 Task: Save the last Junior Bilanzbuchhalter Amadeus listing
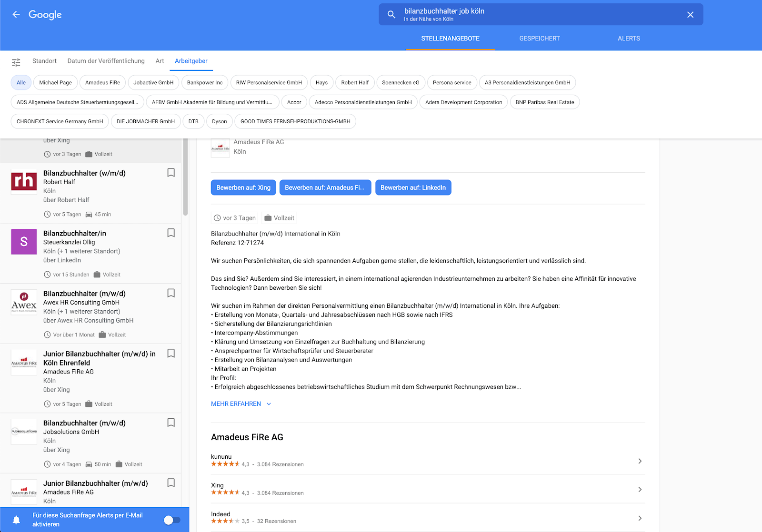click(171, 483)
